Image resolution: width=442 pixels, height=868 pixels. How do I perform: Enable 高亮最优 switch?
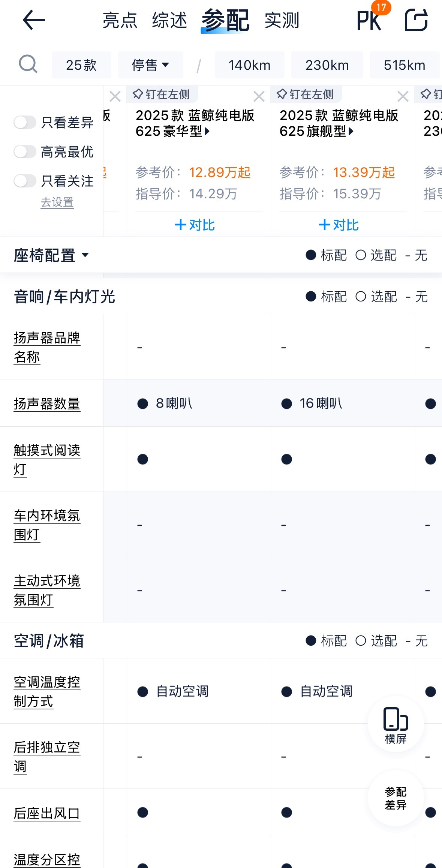click(25, 151)
